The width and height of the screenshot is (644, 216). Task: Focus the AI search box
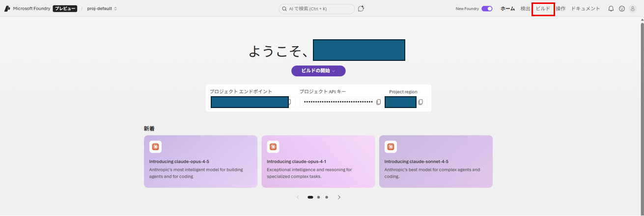pyautogui.click(x=317, y=9)
